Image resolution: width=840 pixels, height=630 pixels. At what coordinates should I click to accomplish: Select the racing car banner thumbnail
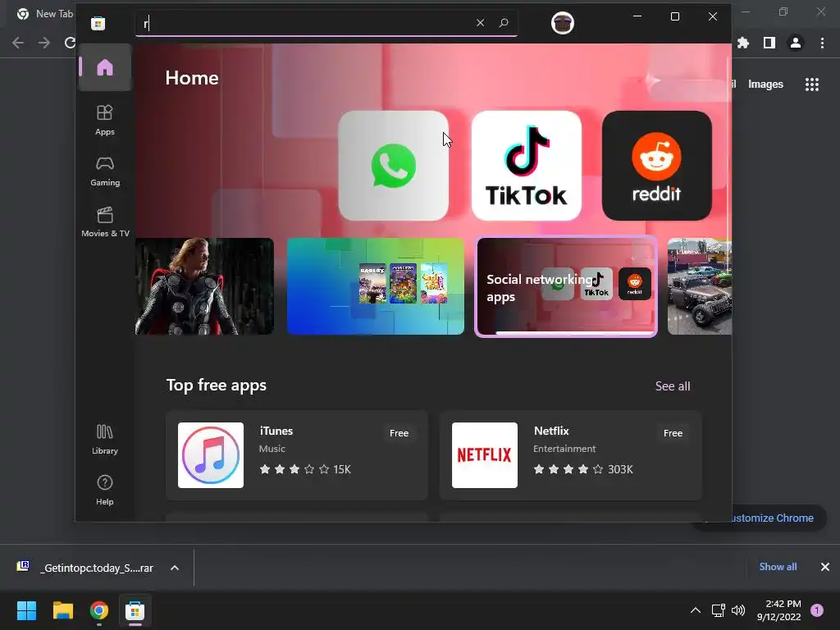700,286
